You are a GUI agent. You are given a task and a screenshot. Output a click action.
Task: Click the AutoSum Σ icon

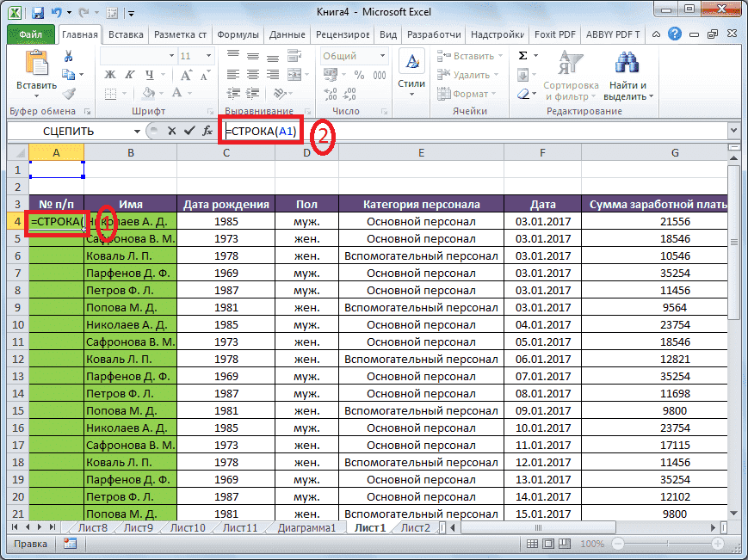525,55
